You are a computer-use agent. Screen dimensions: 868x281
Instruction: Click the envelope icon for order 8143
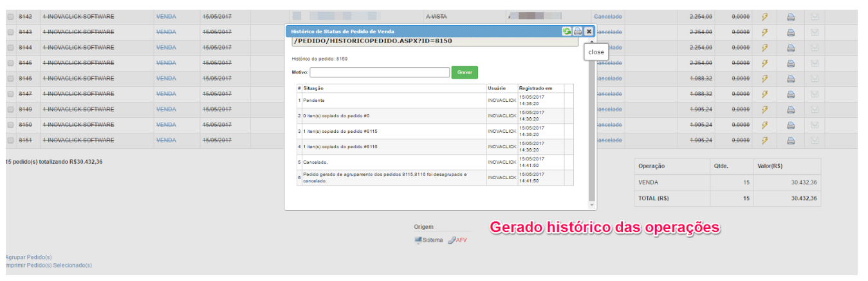[814, 32]
